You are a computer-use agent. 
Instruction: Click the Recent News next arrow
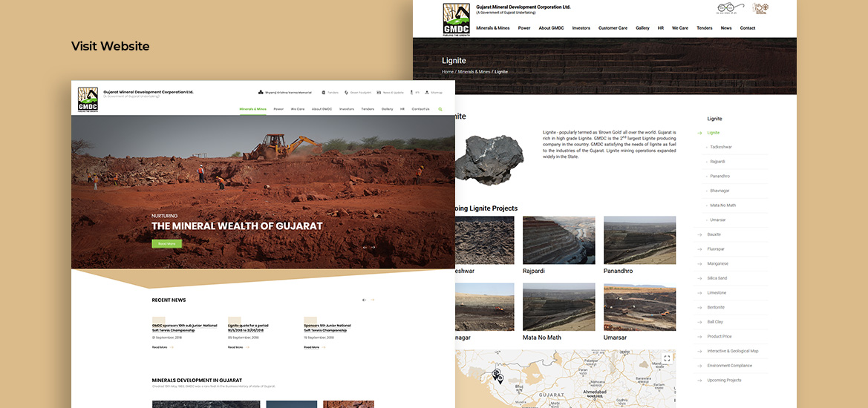coord(373,300)
